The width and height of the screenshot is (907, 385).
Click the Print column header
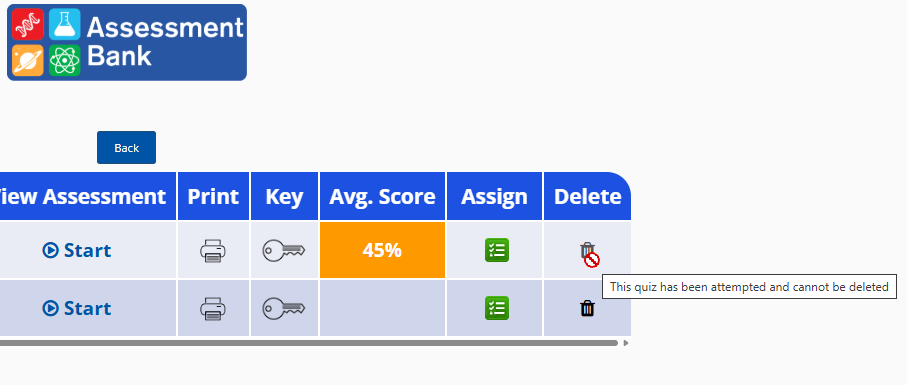(x=213, y=197)
